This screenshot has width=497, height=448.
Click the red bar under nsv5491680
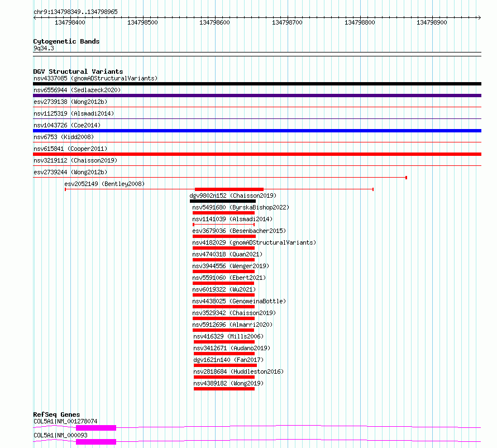[223, 213]
